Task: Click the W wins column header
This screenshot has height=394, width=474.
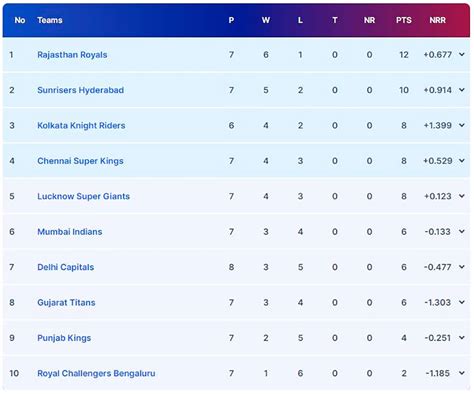Action: 266,20
